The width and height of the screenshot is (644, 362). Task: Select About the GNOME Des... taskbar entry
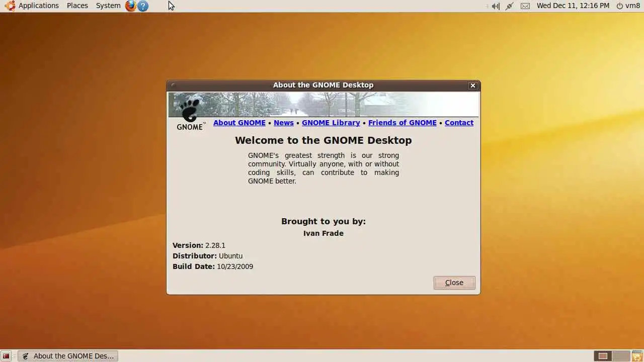click(x=68, y=356)
